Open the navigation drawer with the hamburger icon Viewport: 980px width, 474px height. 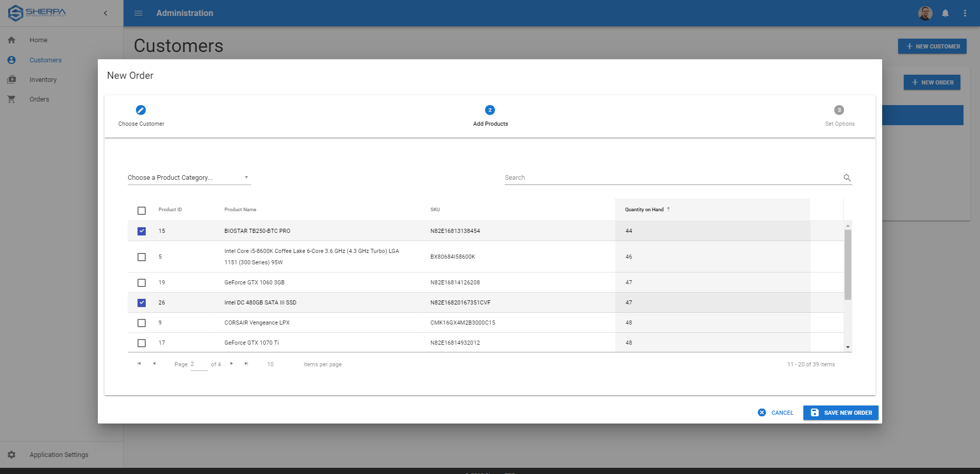pyautogui.click(x=138, y=13)
